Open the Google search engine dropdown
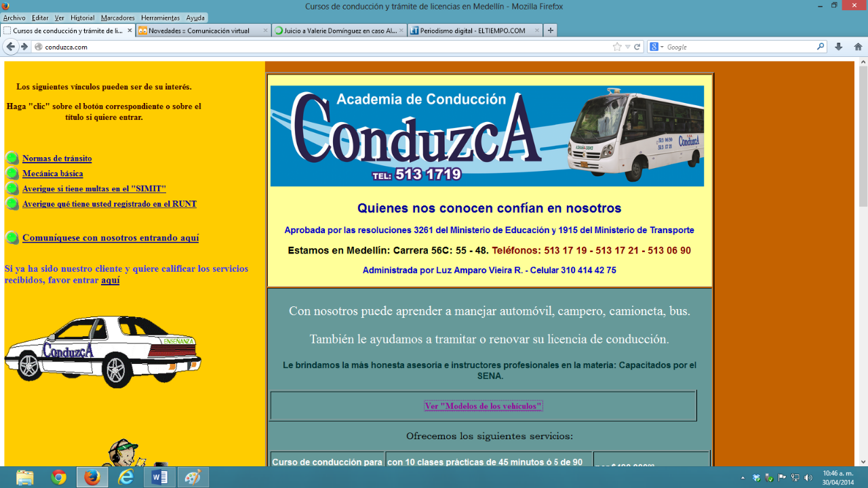This screenshot has width=868, height=488. click(656, 47)
